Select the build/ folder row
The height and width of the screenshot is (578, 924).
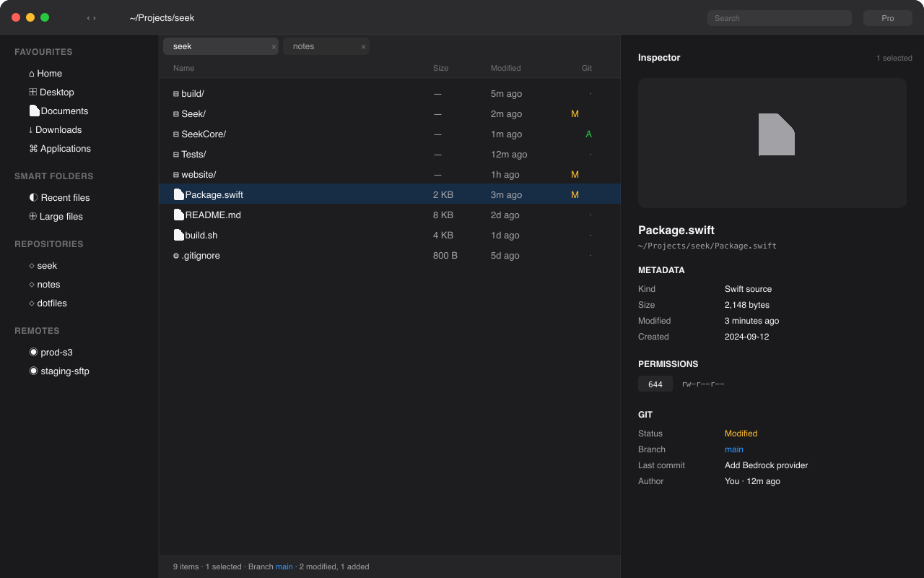click(x=390, y=94)
